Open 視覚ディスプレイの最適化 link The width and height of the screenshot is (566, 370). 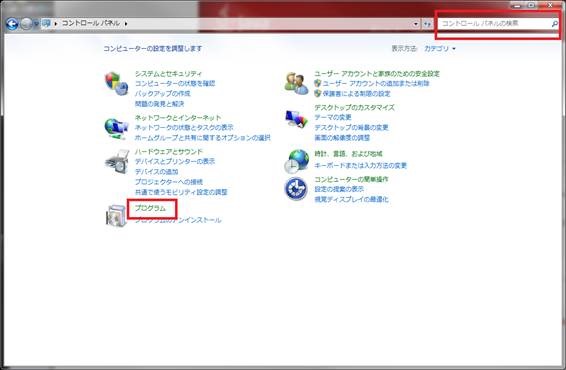tap(351, 199)
